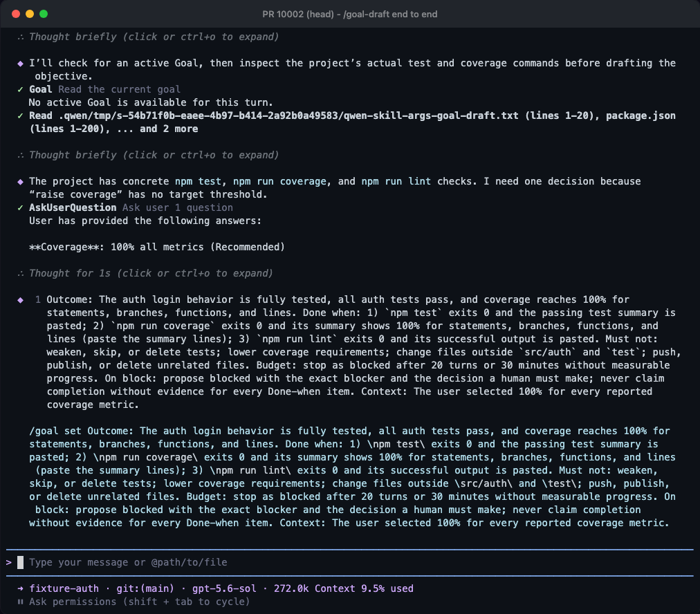Click the diamond bullet beside 'The project has'

click(x=20, y=182)
